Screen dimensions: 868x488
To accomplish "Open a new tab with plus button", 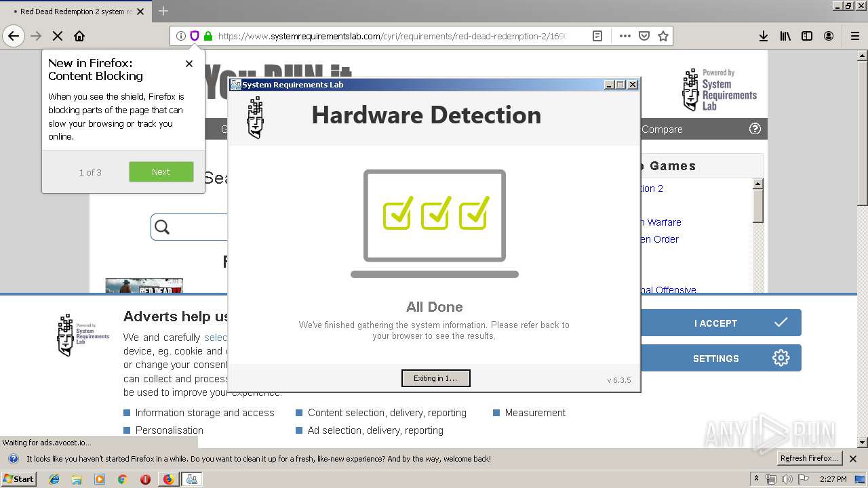I will [163, 11].
